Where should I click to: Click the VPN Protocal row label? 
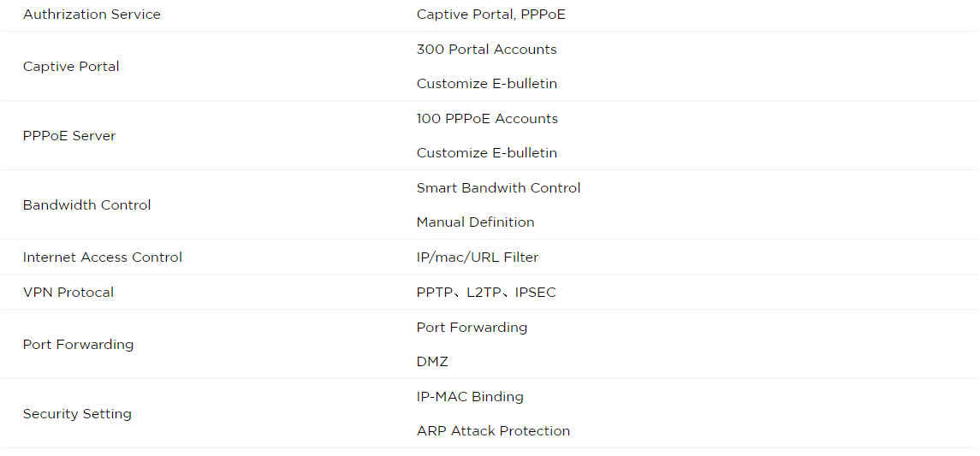tap(68, 293)
